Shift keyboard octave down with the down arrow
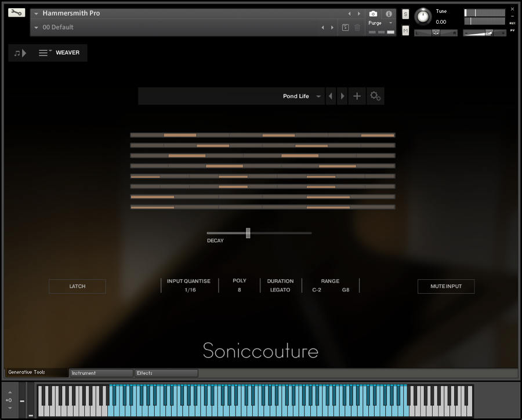This screenshot has width=522, height=420. pyautogui.click(x=10, y=408)
